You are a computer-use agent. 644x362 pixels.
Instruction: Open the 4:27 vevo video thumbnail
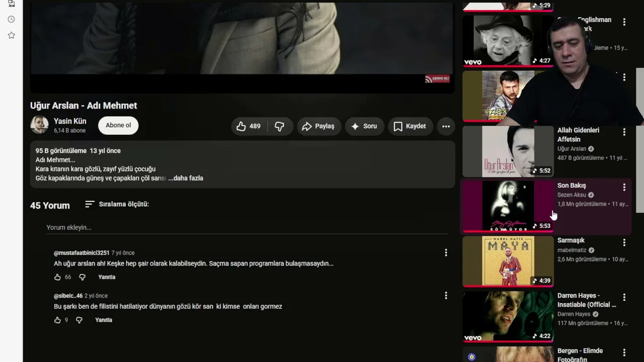click(508, 40)
